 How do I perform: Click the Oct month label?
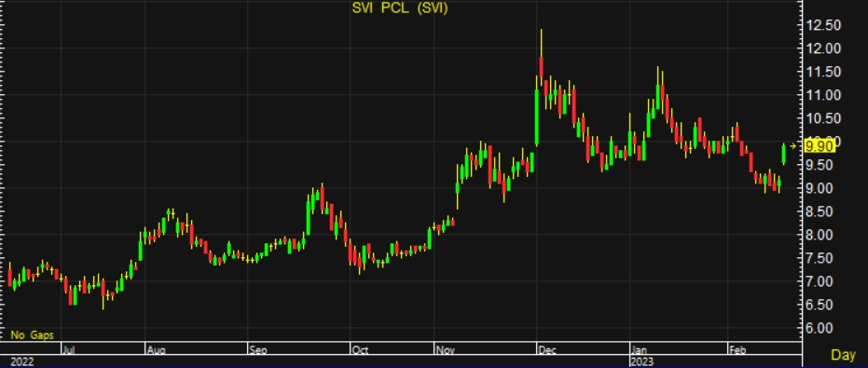pyautogui.click(x=361, y=349)
